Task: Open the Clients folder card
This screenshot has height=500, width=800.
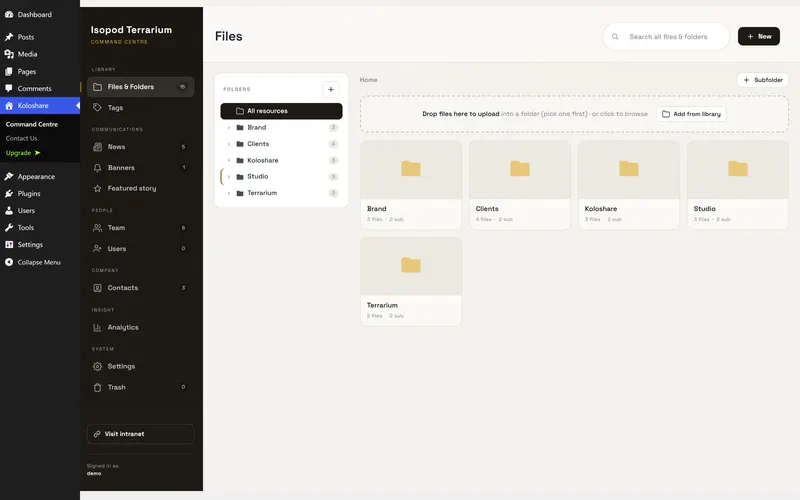Action: (x=519, y=185)
